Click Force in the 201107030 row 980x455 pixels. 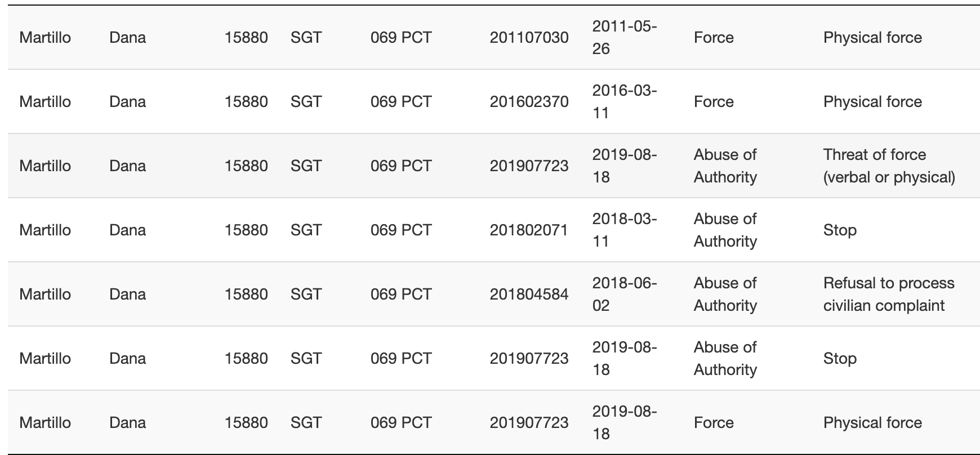pyautogui.click(x=714, y=38)
